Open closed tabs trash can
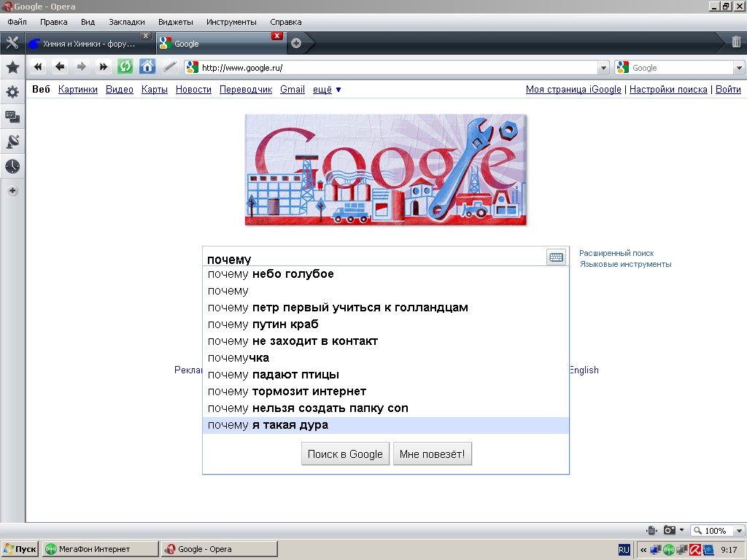Image resolution: width=747 pixels, height=560 pixels. click(x=736, y=42)
